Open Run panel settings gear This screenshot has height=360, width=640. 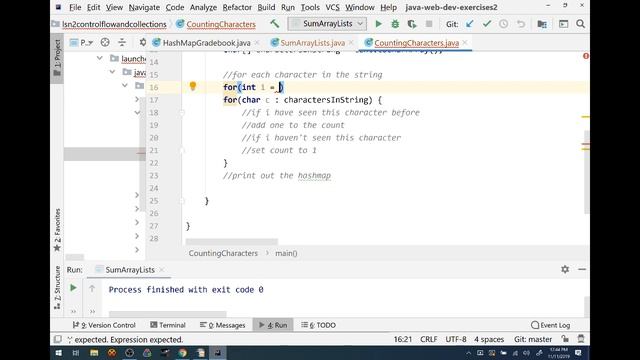click(565, 269)
